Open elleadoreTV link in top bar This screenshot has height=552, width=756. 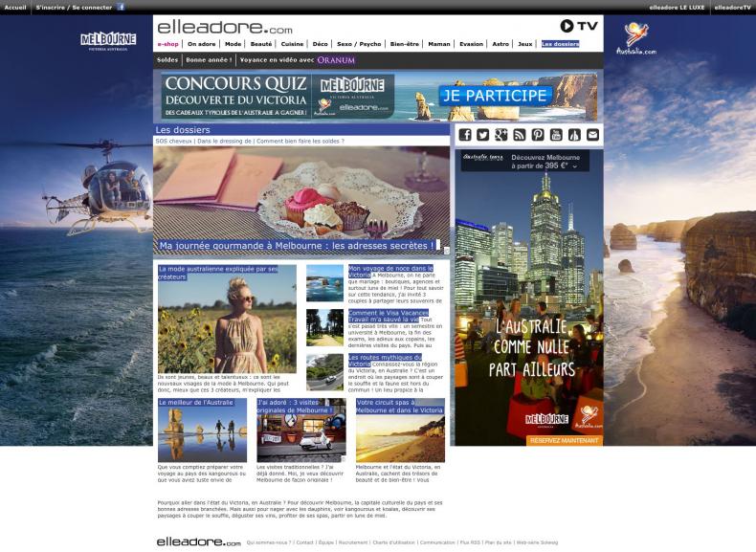[732, 8]
